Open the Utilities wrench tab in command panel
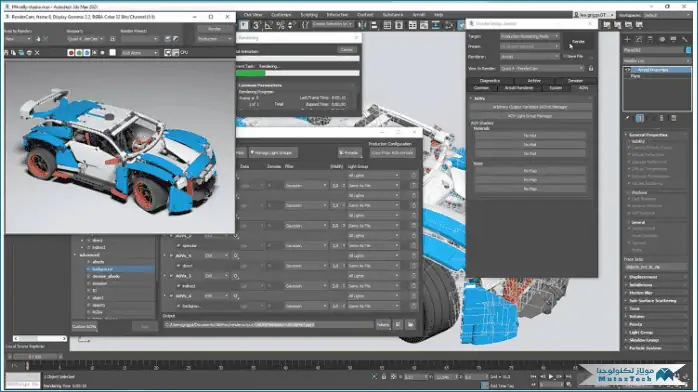This screenshot has height=392, width=698. pyautogui.click(x=685, y=40)
